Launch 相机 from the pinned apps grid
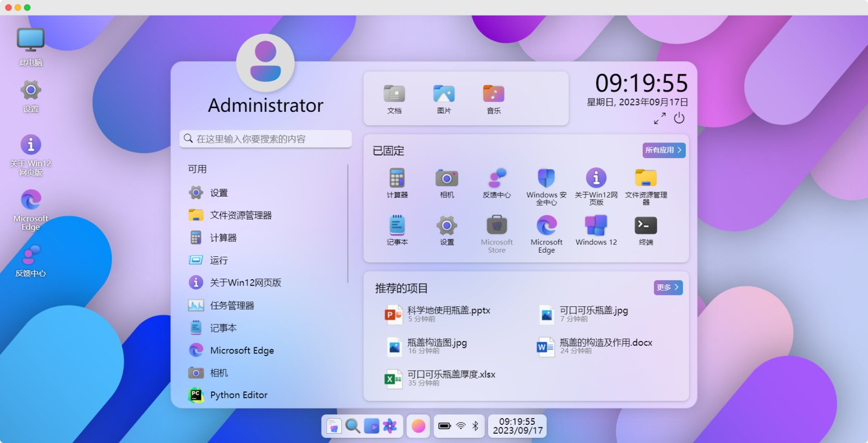This screenshot has width=868, height=443. (446, 183)
